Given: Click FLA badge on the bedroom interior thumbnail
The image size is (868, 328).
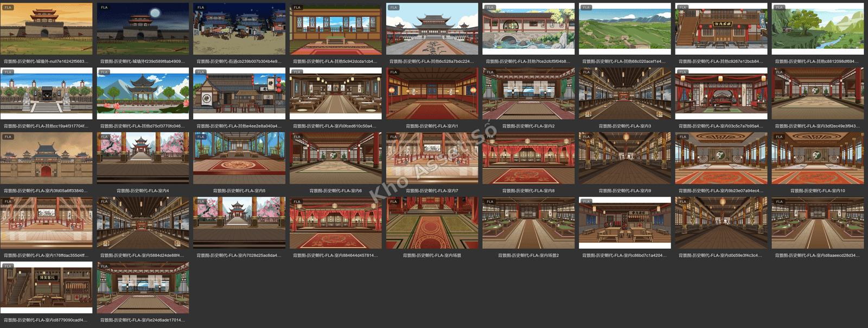Looking at the screenshot, I should point(683,72).
